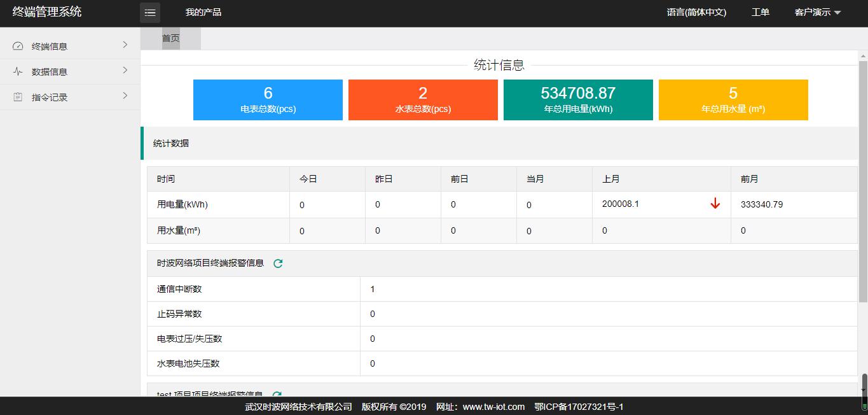Click the blue 电表总数 statistic card
868x415 pixels.
click(268, 100)
